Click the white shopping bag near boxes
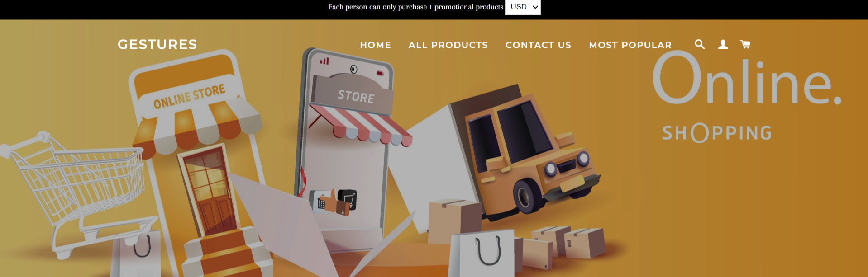This screenshot has height=277, width=868. point(482,253)
